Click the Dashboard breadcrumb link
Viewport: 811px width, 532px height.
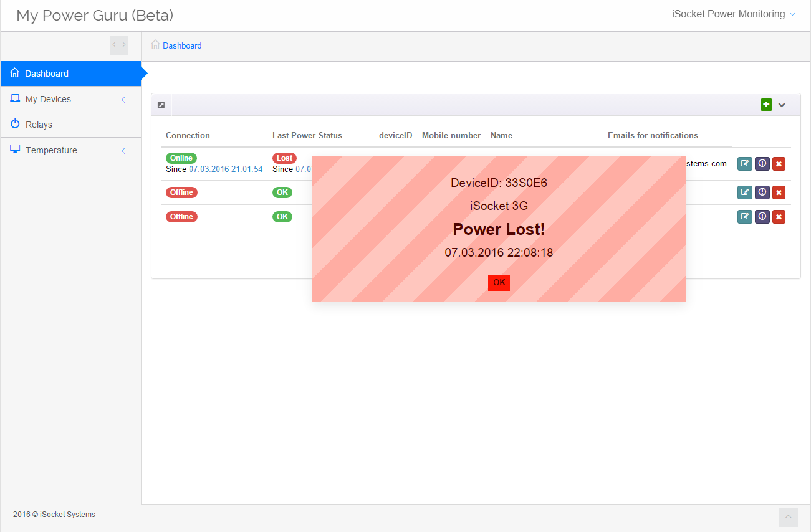(182, 45)
